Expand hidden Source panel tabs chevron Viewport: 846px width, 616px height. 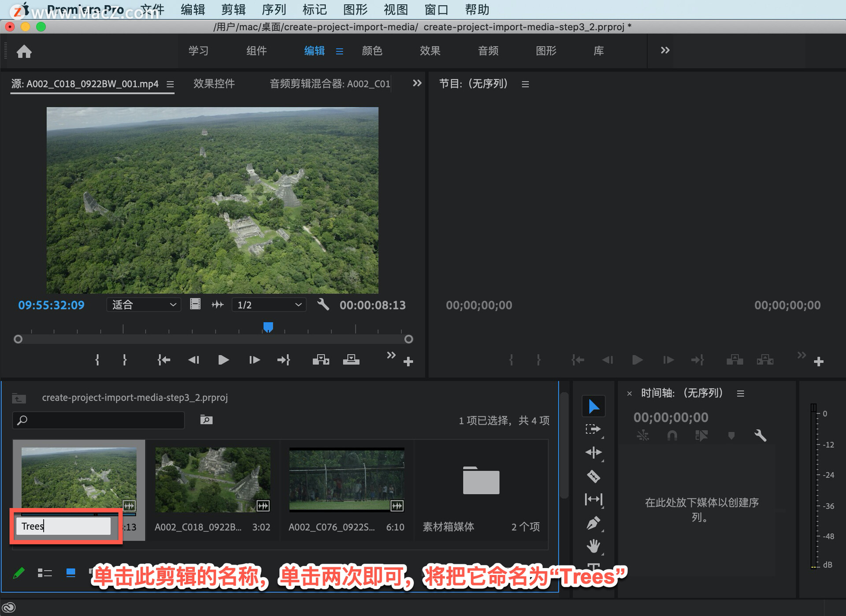[417, 83]
